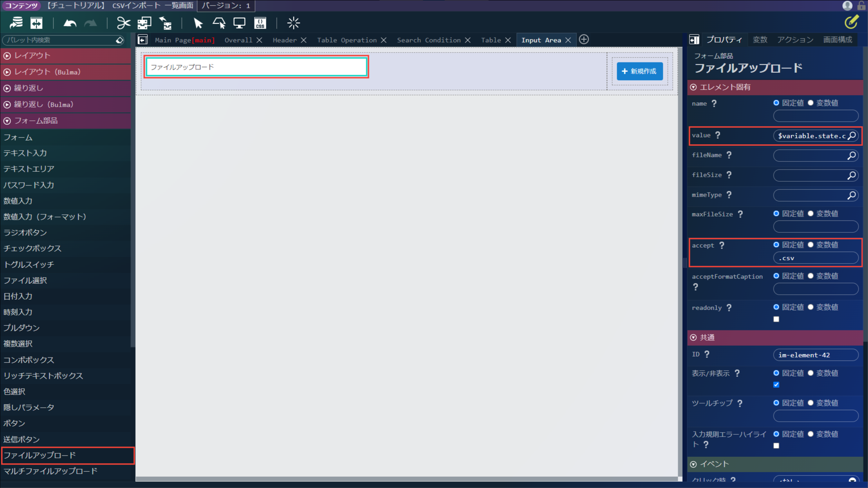Open the アクション panel tab
The image size is (868, 488).
[x=795, y=40]
